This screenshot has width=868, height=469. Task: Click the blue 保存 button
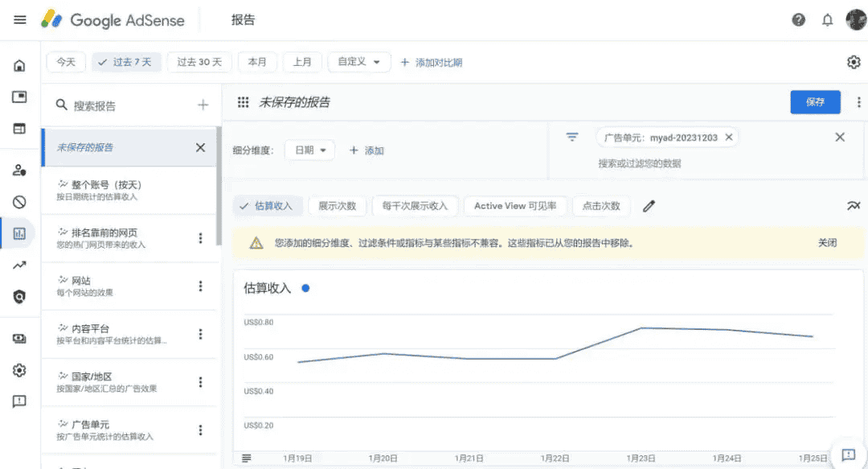click(x=815, y=101)
